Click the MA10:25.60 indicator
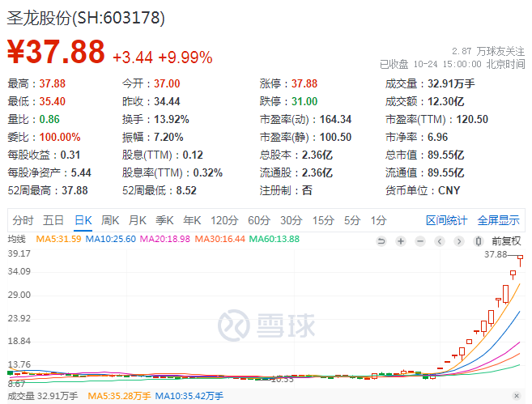The width and height of the screenshot is (532, 404). pos(111,239)
